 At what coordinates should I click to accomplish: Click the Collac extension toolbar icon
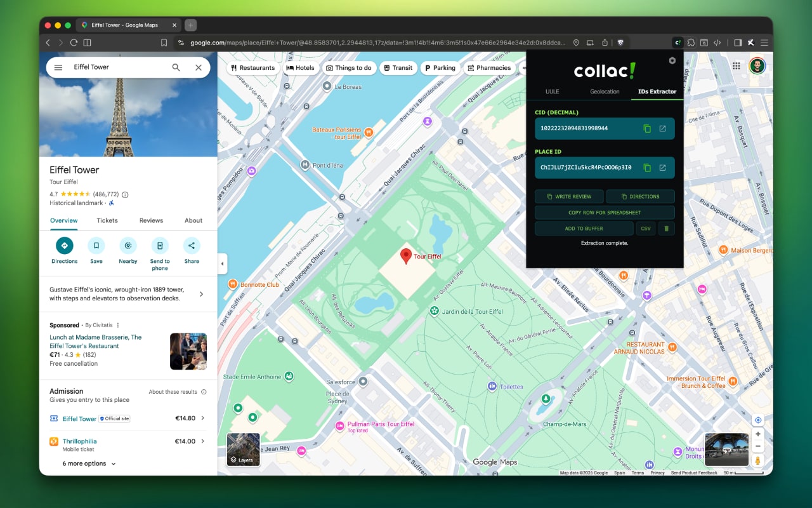click(x=678, y=43)
